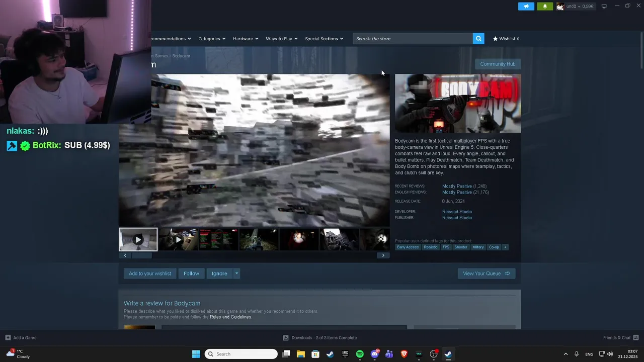This screenshot has height=362, width=644.
Task: Click the Bodycam header capsule image
Action: tap(458, 104)
